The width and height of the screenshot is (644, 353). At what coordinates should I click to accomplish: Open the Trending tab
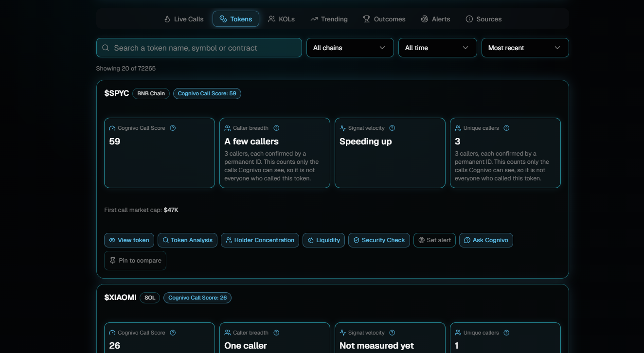pyautogui.click(x=329, y=19)
